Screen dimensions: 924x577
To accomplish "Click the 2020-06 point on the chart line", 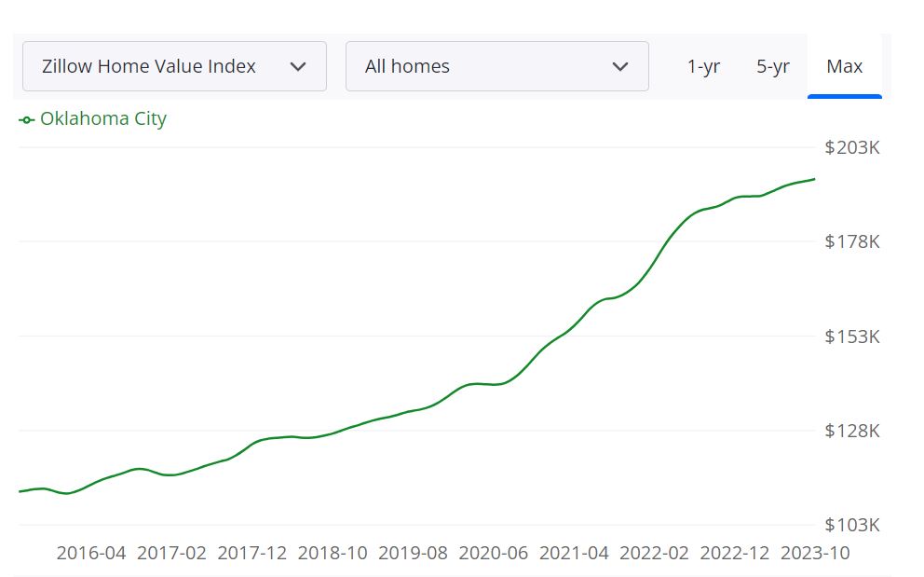I will pos(494,382).
